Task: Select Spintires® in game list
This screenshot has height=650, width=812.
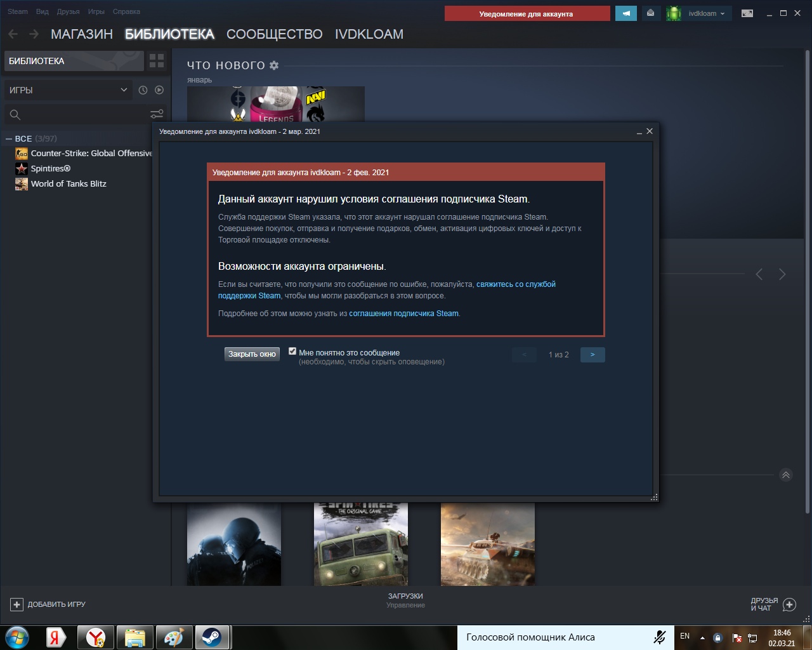Action: coord(51,169)
